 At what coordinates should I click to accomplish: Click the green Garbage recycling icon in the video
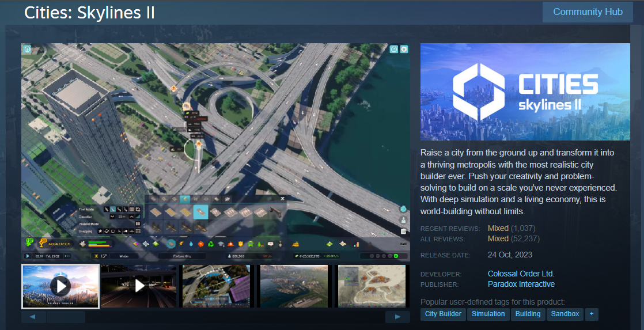[x=211, y=244]
